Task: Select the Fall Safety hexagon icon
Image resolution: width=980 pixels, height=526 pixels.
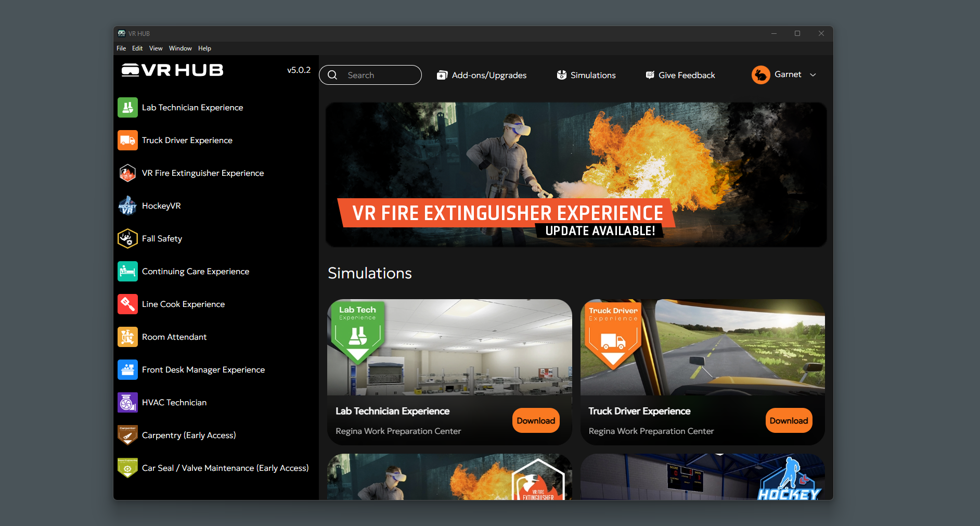Action: coord(127,239)
